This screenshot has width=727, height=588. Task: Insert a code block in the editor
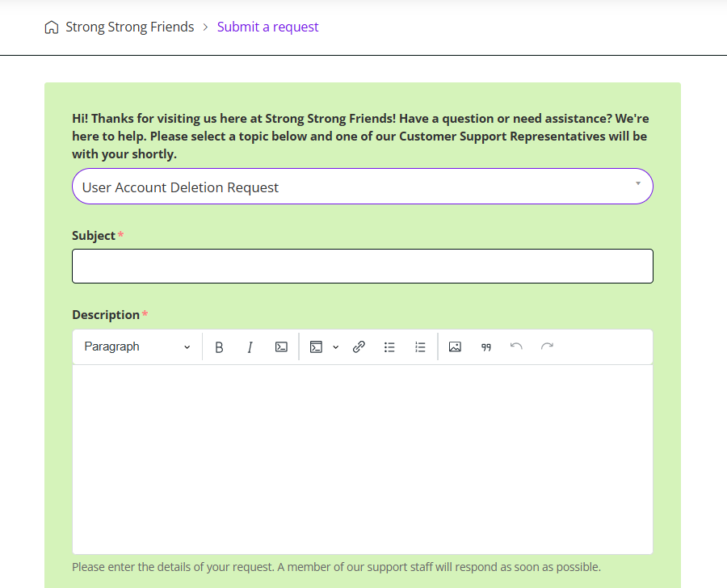pyautogui.click(x=316, y=346)
